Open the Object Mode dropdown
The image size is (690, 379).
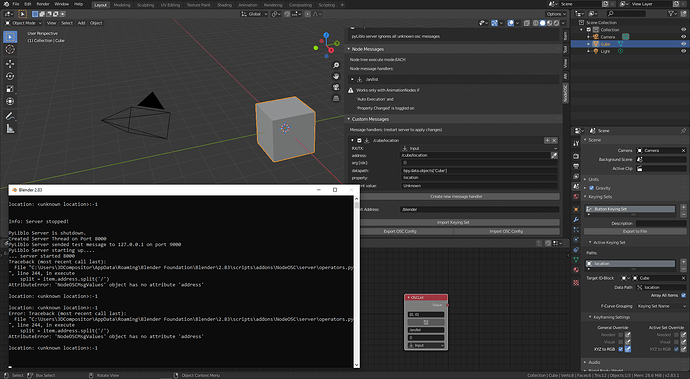coord(23,23)
